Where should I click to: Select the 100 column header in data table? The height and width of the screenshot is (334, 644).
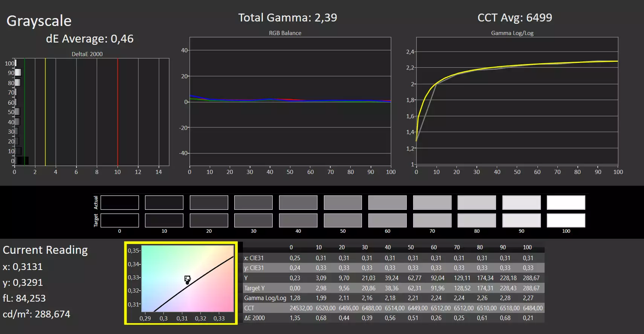(527, 247)
